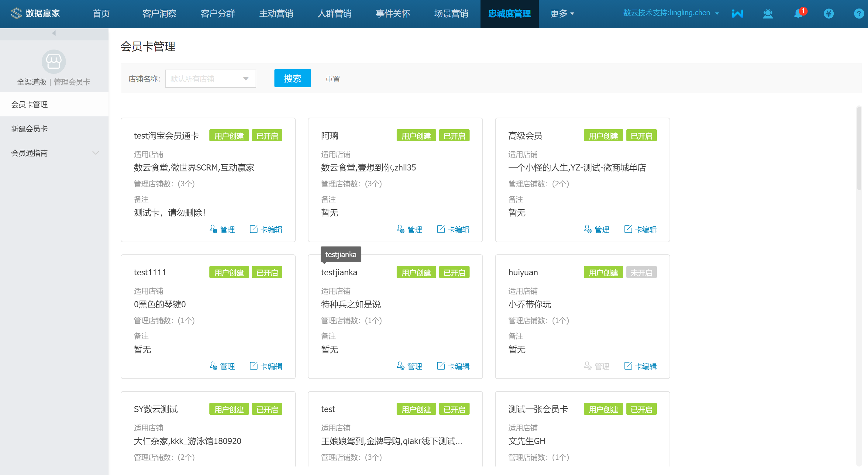Open the W-shaped icon in the header
Image resolution: width=868 pixels, height=475 pixels.
point(737,13)
